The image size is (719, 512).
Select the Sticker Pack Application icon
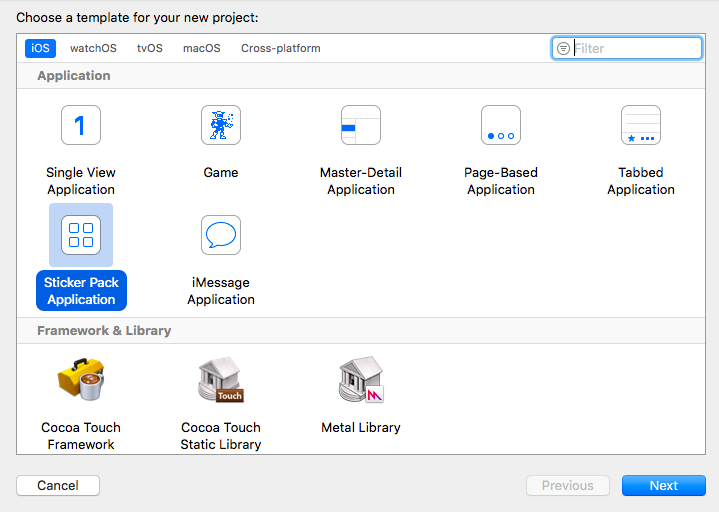click(x=81, y=235)
